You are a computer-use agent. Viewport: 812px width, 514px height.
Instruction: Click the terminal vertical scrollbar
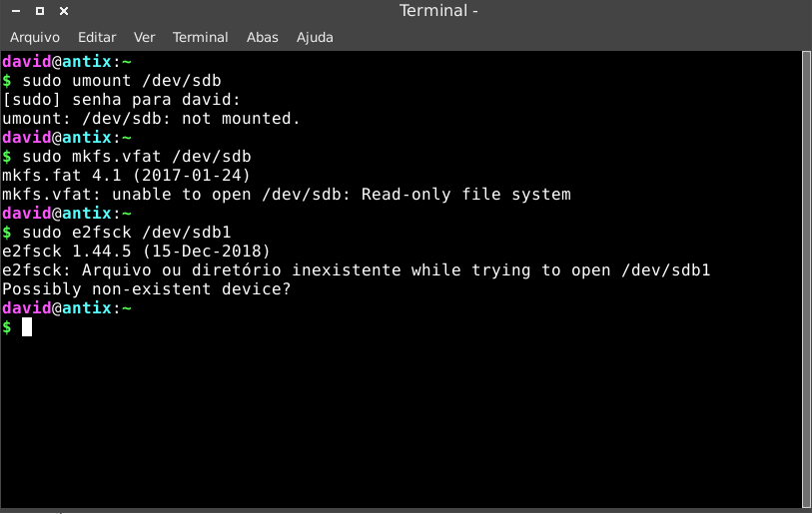[x=806, y=279]
